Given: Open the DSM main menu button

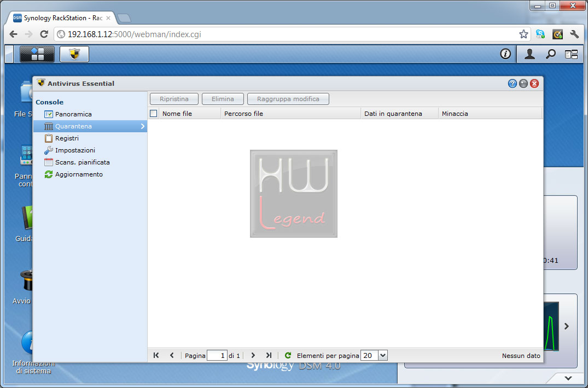Looking at the screenshot, I should click(37, 54).
